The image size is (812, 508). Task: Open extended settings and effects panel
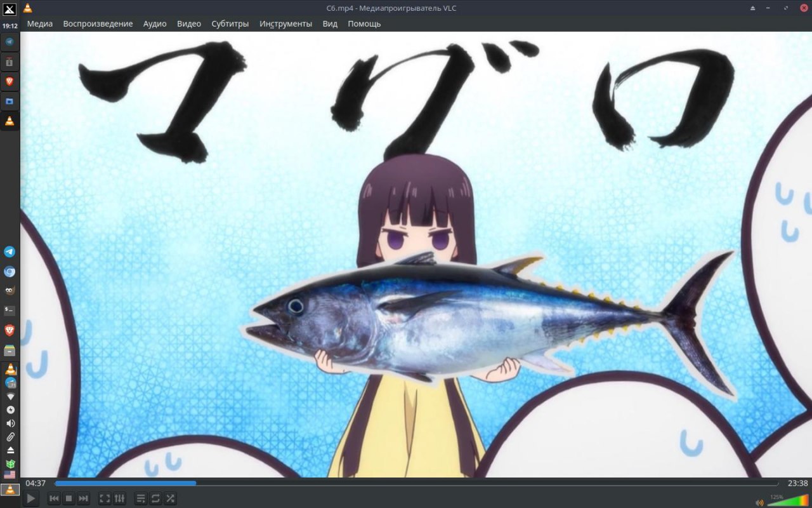[x=119, y=499]
